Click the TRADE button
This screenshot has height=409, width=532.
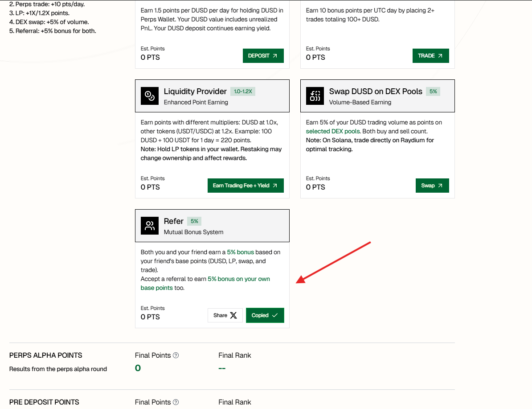pos(430,56)
